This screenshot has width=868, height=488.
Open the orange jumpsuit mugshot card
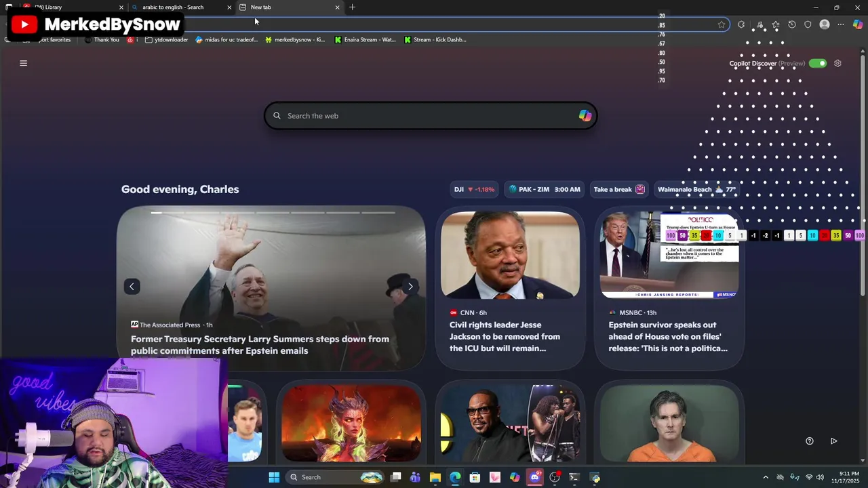click(669, 424)
